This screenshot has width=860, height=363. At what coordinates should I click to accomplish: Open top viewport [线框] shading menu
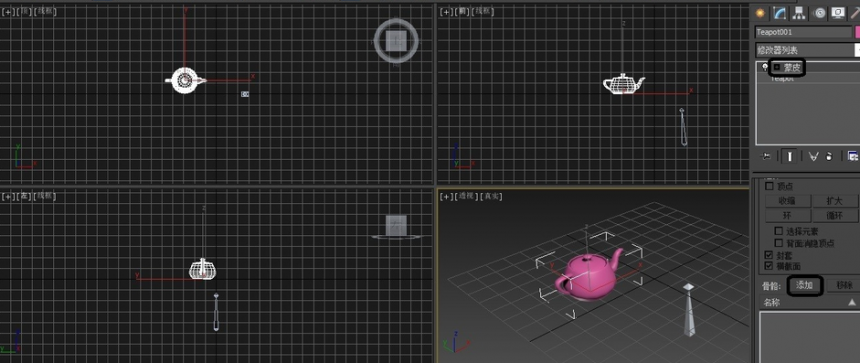click(x=45, y=11)
